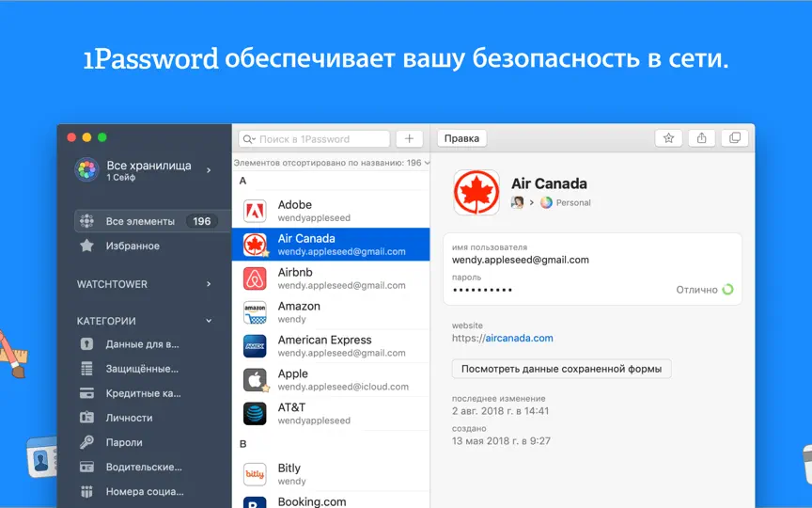Select the AT&T entry
The image size is (812, 508).
[331, 414]
